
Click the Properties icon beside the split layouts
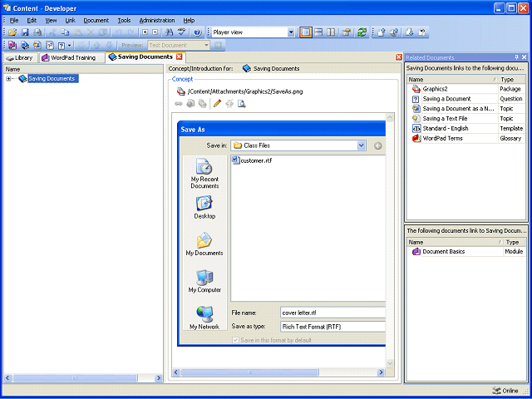coord(346,32)
